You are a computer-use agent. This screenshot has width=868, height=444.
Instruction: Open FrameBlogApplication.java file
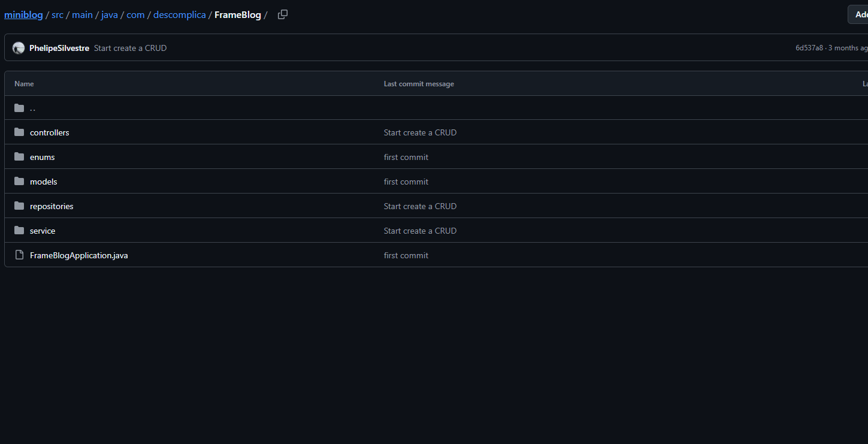78,255
